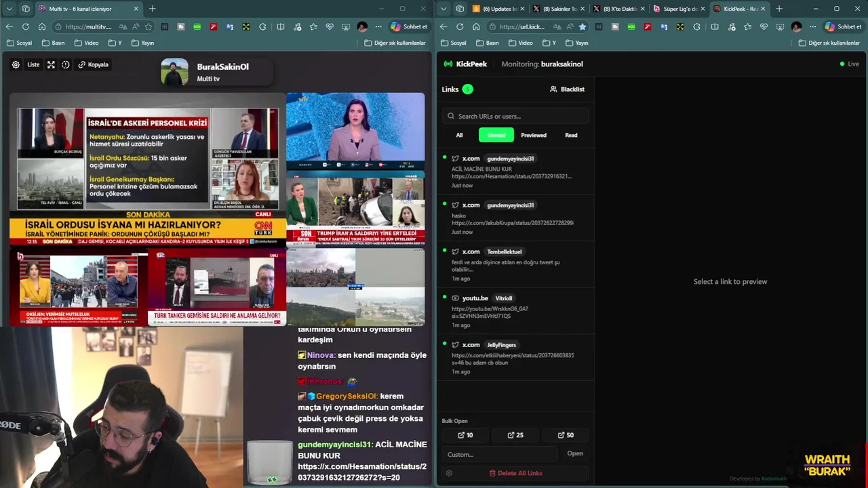Image resolution: width=868 pixels, height=488 pixels.
Task: Open the hasko JakubKrupa link entry
Action: [515, 218]
